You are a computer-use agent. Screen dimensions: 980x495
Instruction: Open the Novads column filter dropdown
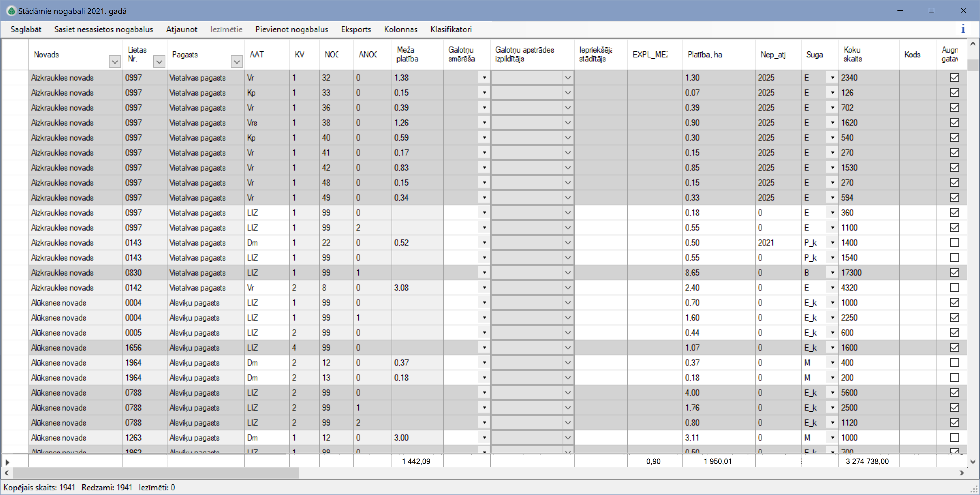click(x=114, y=61)
